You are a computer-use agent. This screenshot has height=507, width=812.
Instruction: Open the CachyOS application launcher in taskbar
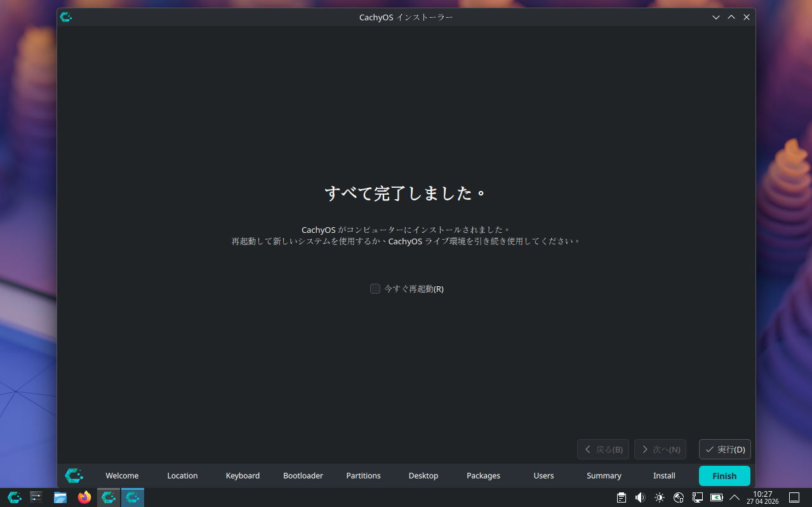coord(14,497)
